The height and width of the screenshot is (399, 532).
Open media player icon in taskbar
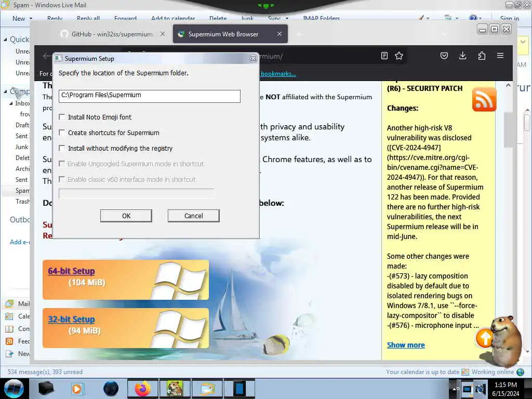pos(77,389)
